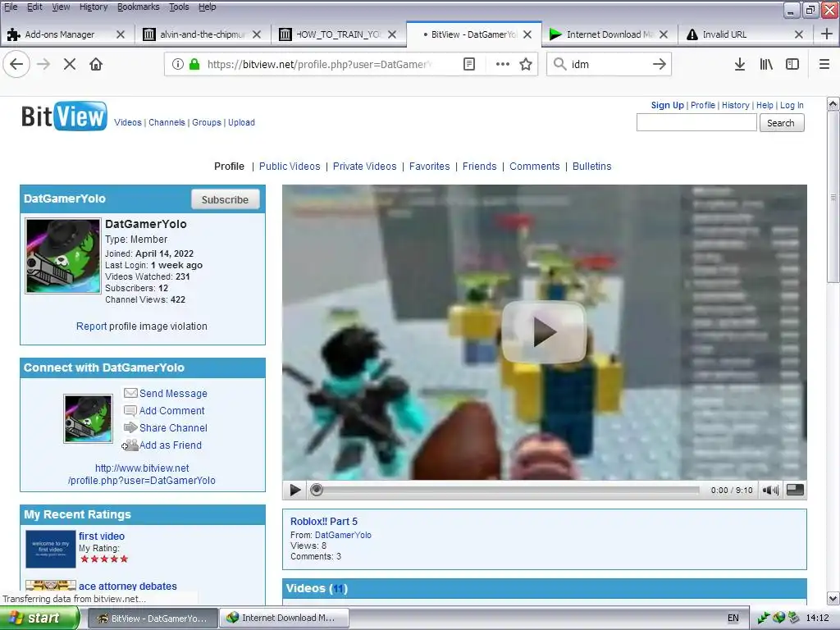Open the File menu
The image size is (840, 630).
click(x=11, y=7)
